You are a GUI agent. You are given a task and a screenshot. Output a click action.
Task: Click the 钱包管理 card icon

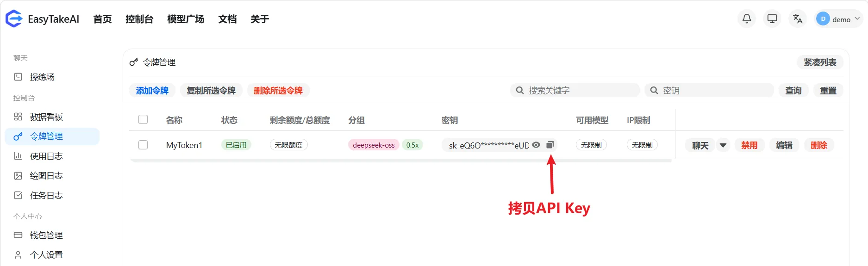(18, 235)
